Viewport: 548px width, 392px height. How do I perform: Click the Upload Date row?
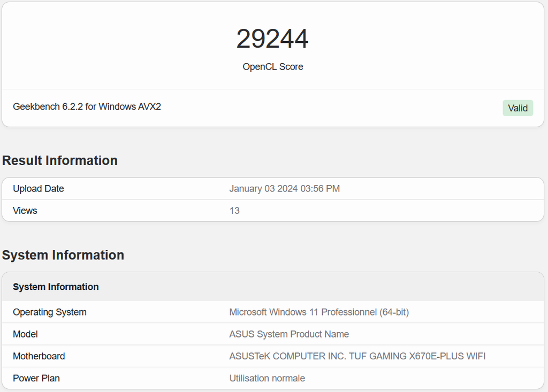point(38,188)
